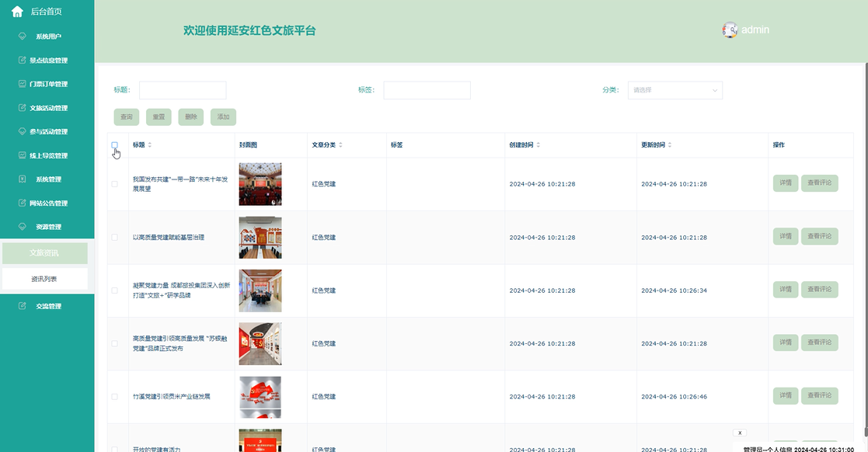
Task: Sort table by 更新时间 column arrows
Action: coord(670,145)
